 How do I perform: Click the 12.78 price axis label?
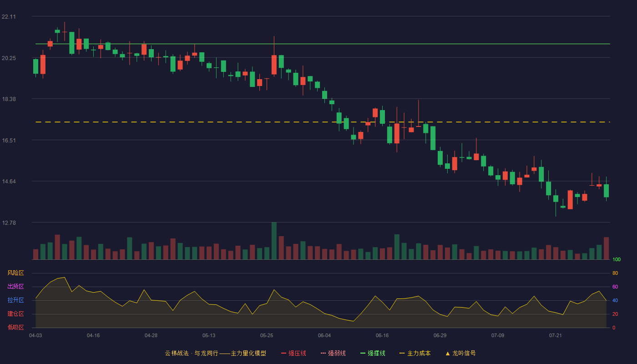click(9, 223)
